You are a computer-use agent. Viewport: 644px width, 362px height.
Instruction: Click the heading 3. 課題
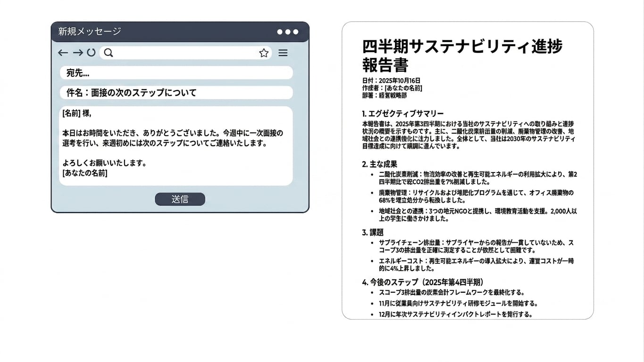click(x=373, y=232)
